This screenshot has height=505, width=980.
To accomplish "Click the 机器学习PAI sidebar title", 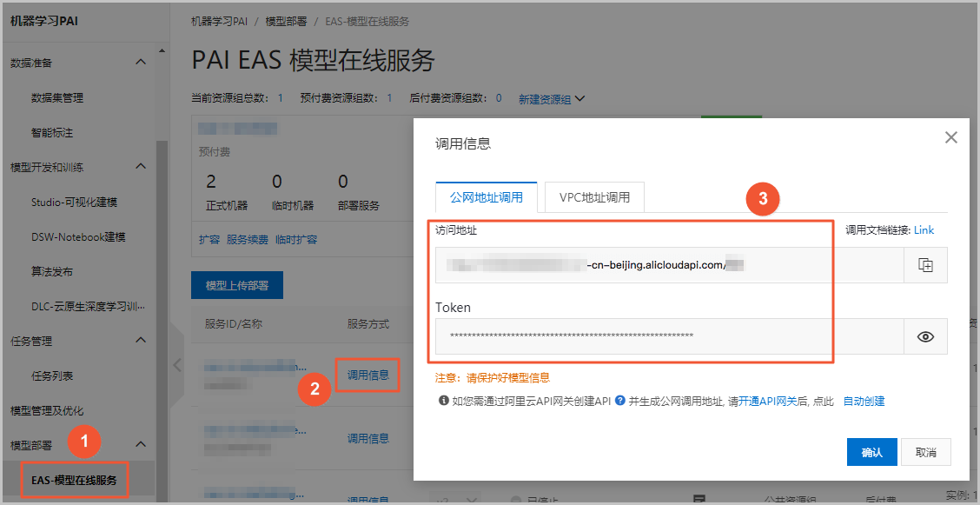I will pos(44,21).
